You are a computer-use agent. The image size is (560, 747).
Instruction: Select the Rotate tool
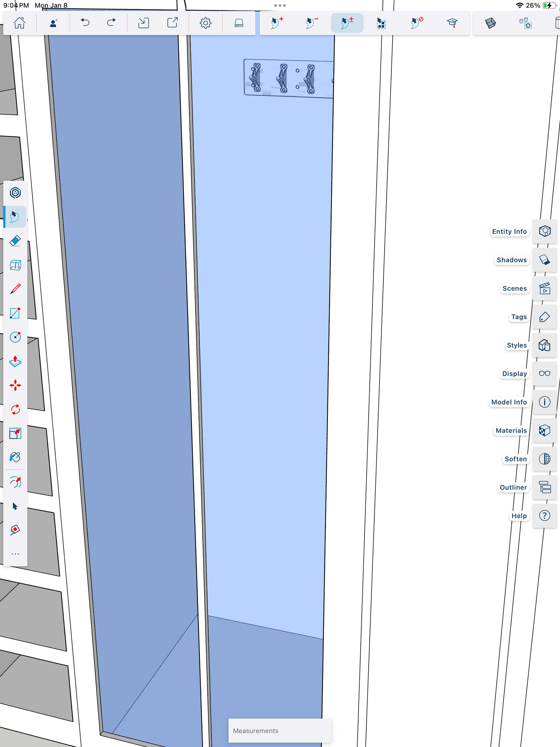point(15,410)
